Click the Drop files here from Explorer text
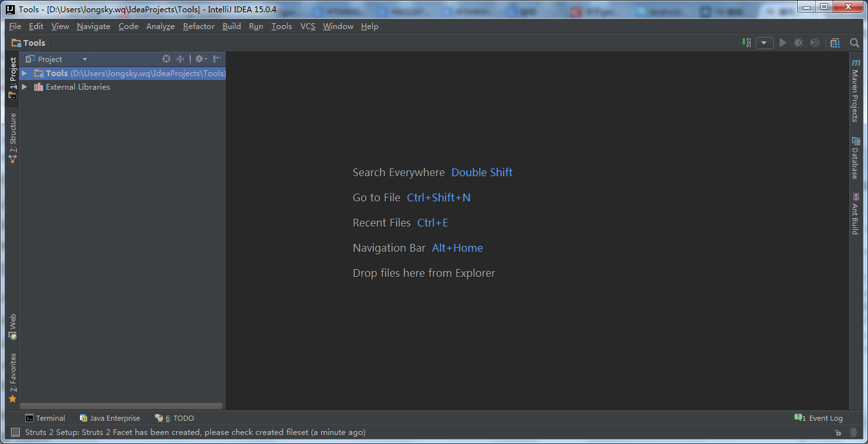868x444 pixels. [x=424, y=273]
